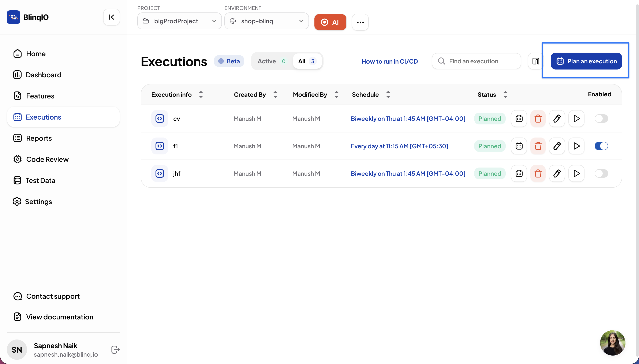
Task: Click the columns layout icon near search
Action: (535, 61)
